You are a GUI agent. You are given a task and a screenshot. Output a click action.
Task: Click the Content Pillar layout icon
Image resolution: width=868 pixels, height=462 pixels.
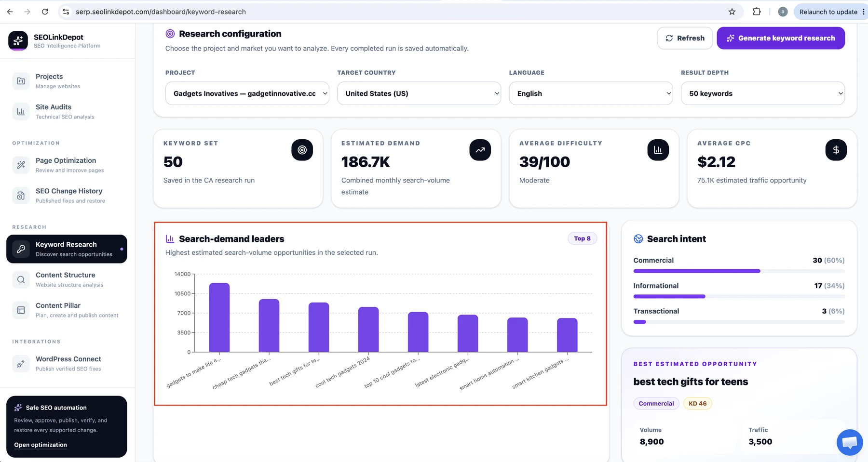tap(21, 310)
